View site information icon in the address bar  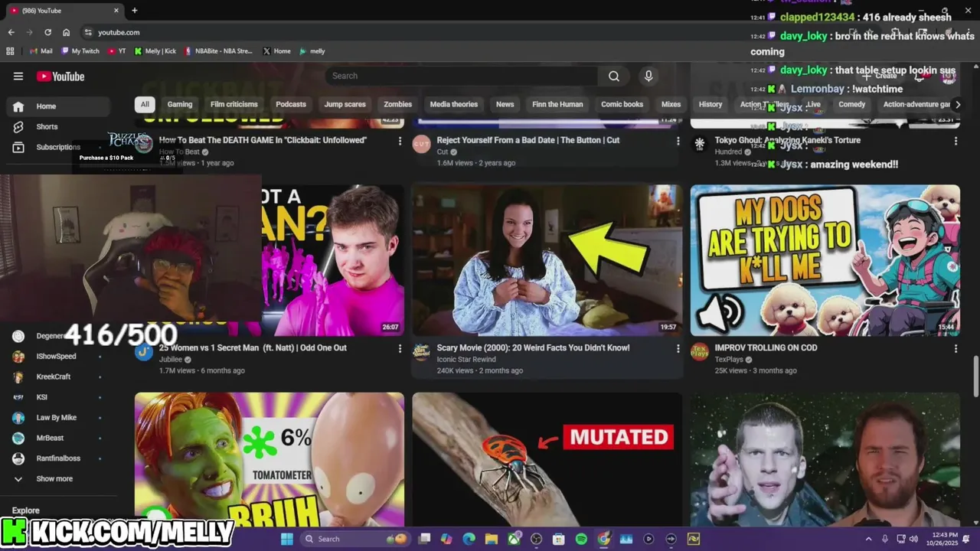pos(88,32)
